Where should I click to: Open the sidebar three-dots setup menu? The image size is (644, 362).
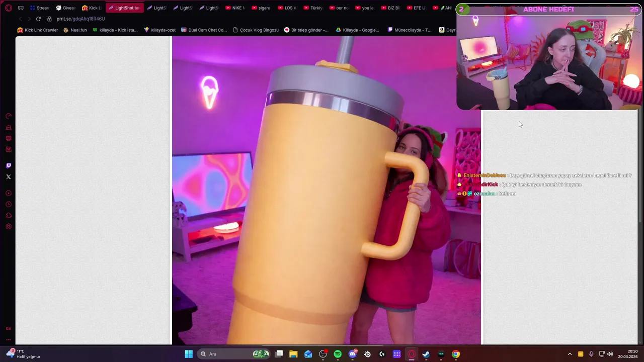point(9,339)
